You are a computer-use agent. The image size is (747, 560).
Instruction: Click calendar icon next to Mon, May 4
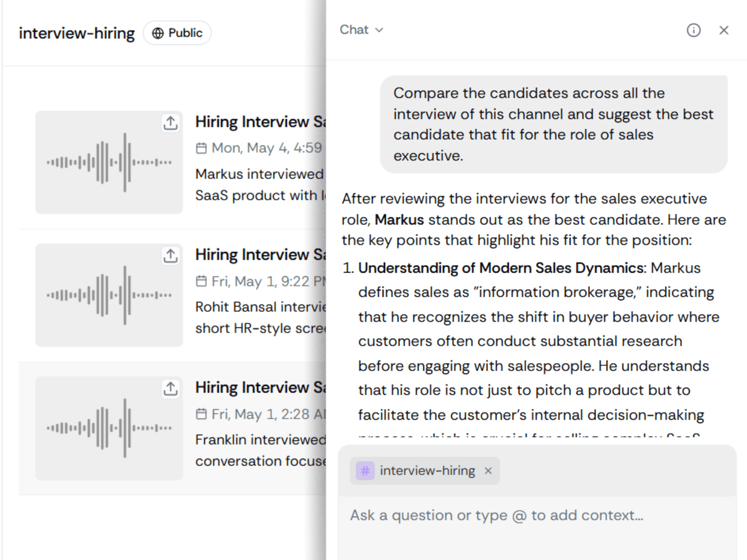tap(201, 148)
